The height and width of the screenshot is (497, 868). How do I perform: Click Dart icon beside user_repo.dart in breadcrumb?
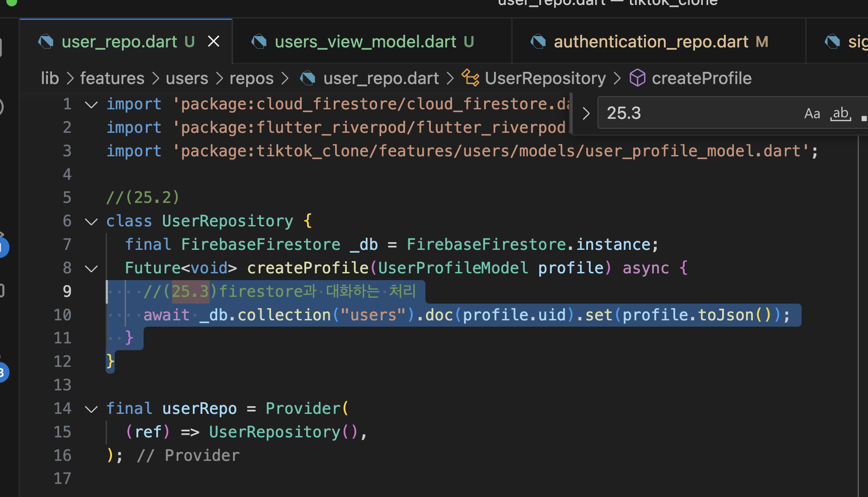tap(308, 78)
